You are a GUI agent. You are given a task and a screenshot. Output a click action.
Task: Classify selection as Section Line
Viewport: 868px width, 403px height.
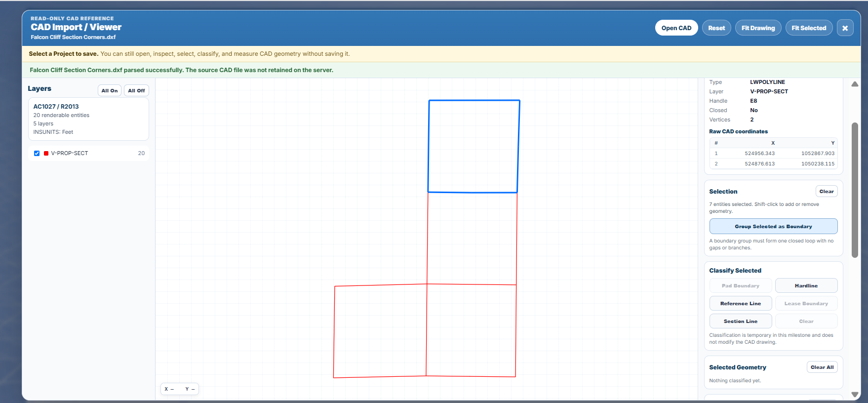tap(741, 321)
